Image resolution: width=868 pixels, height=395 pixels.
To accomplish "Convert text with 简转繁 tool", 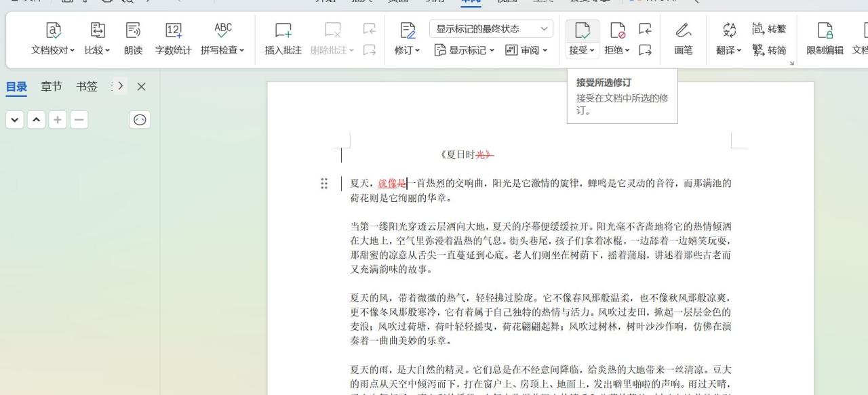I will coord(770,29).
